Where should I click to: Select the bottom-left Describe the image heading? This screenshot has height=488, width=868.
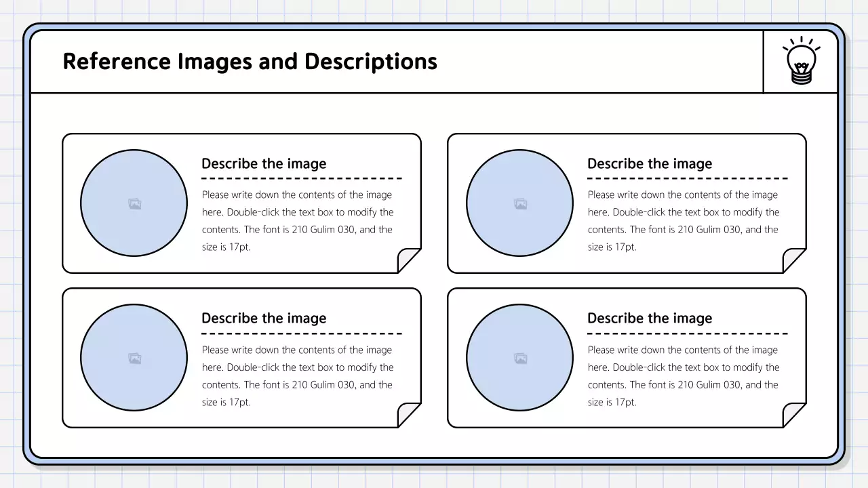tap(264, 318)
